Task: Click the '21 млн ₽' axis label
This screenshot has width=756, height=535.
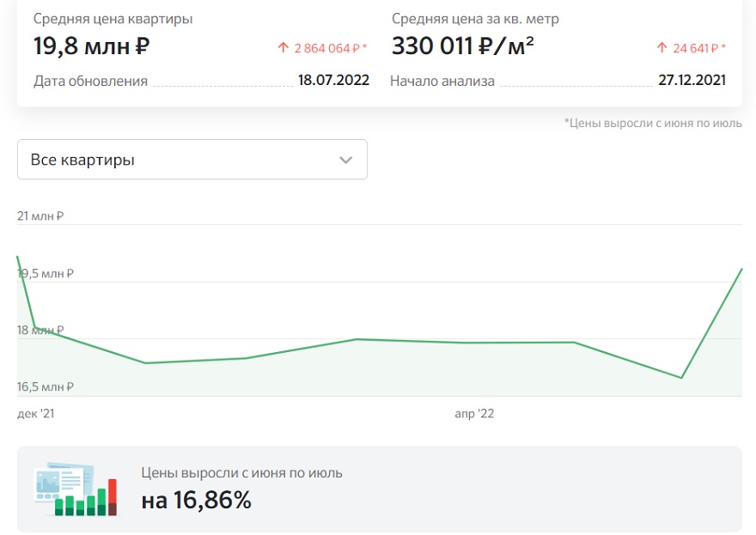Action: 40,216
